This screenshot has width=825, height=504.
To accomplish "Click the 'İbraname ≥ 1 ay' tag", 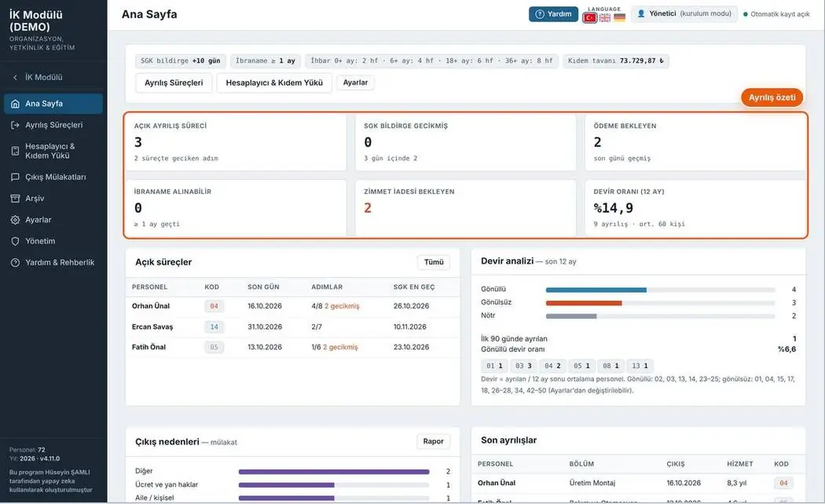I will 266,61.
